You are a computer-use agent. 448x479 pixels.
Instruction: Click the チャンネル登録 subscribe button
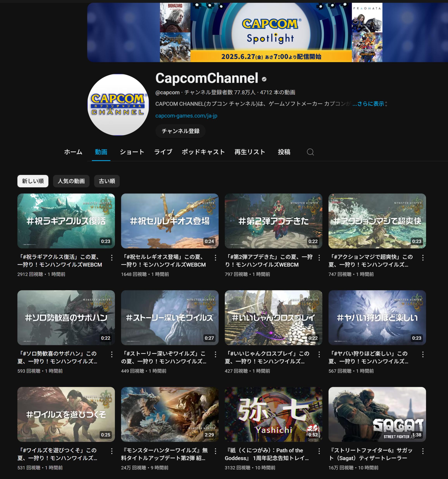pos(180,131)
